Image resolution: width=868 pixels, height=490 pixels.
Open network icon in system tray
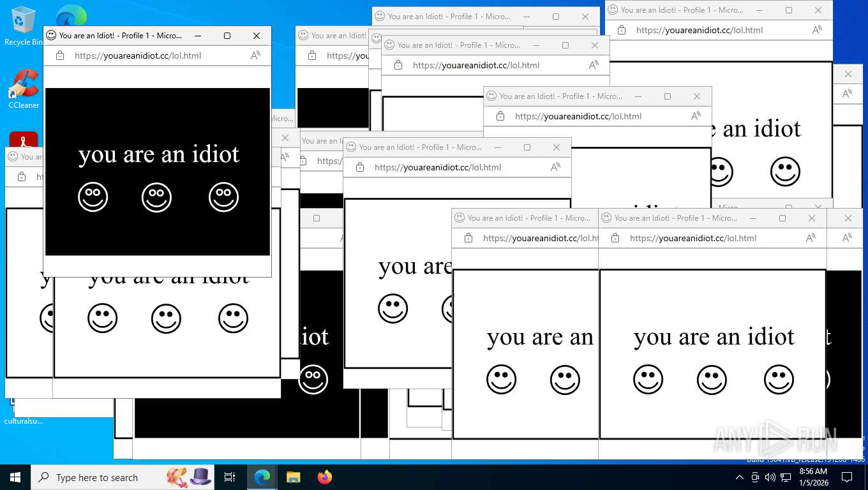click(x=786, y=477)
